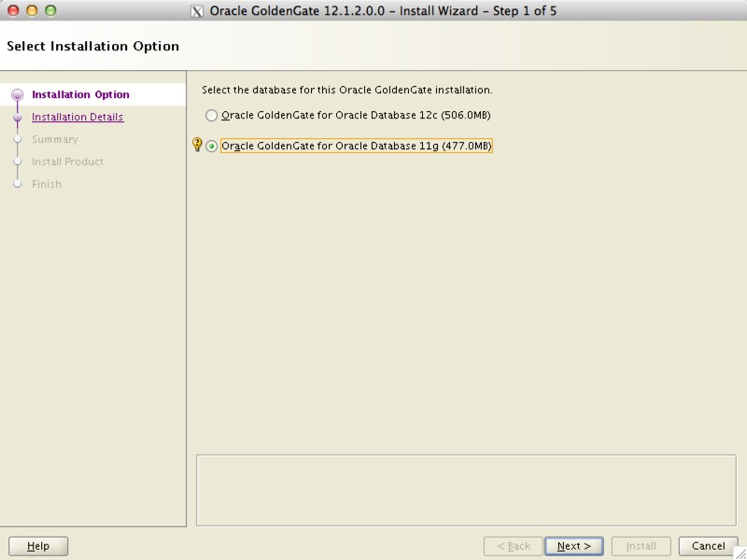Viewport: 747px width, 560px height.
Task: Select Oracle Database 12c radio option
Action: [211, 115]
